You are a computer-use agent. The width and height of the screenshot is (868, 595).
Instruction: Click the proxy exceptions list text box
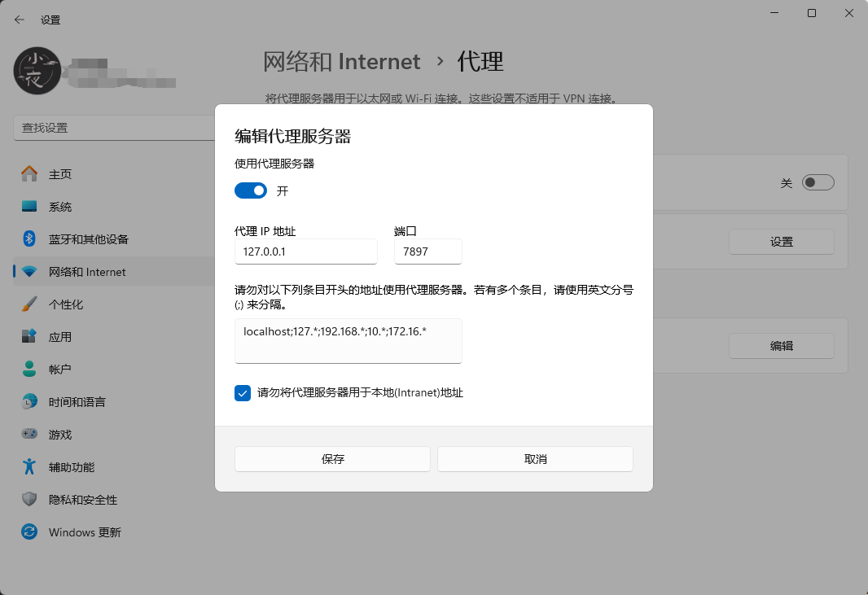pos(348,340)
